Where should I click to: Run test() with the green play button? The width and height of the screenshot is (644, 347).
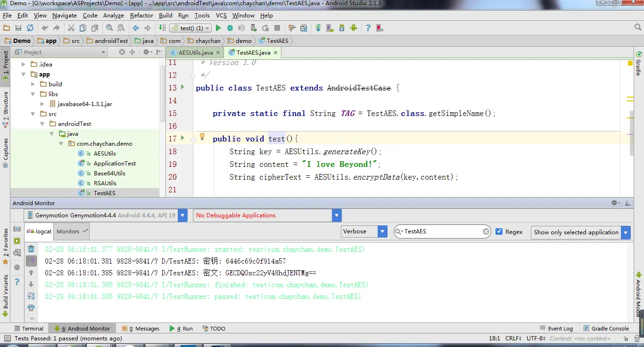pos(218,28)
